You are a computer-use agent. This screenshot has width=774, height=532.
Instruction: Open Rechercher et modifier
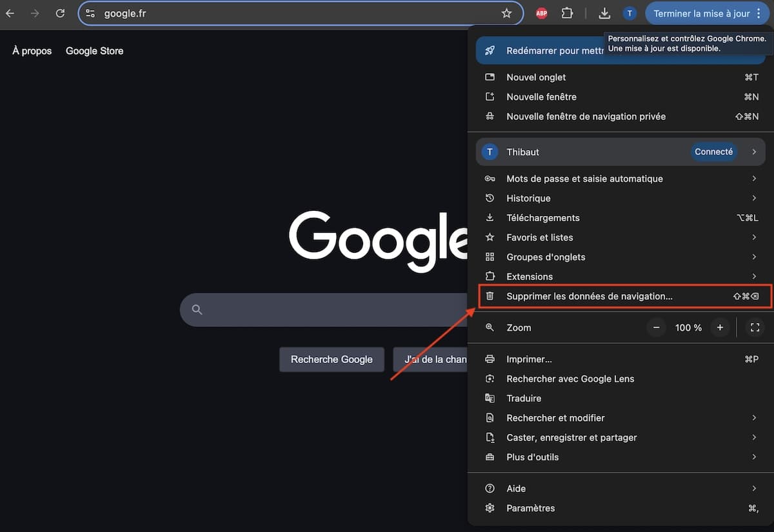(x=620, y=418)
